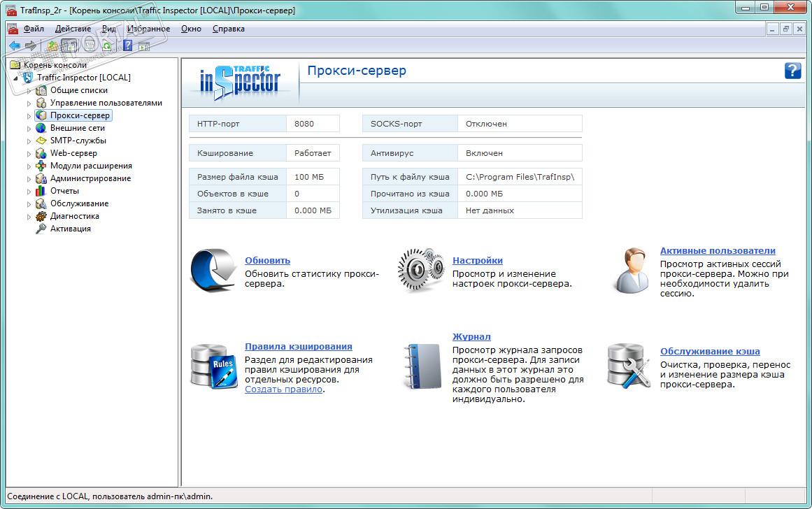Expand the Обслуживание node

[x=29, y=204]
